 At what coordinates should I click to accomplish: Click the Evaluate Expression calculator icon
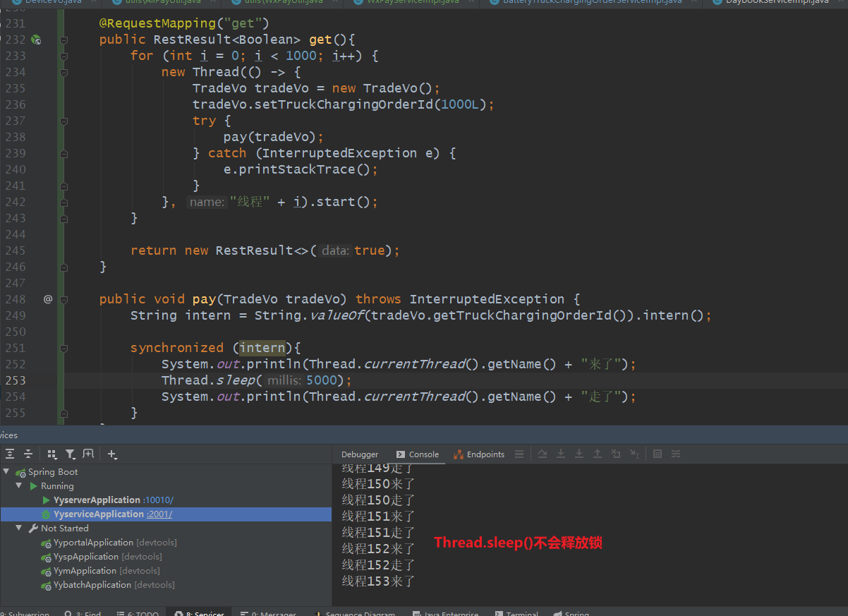coord(658,454)
